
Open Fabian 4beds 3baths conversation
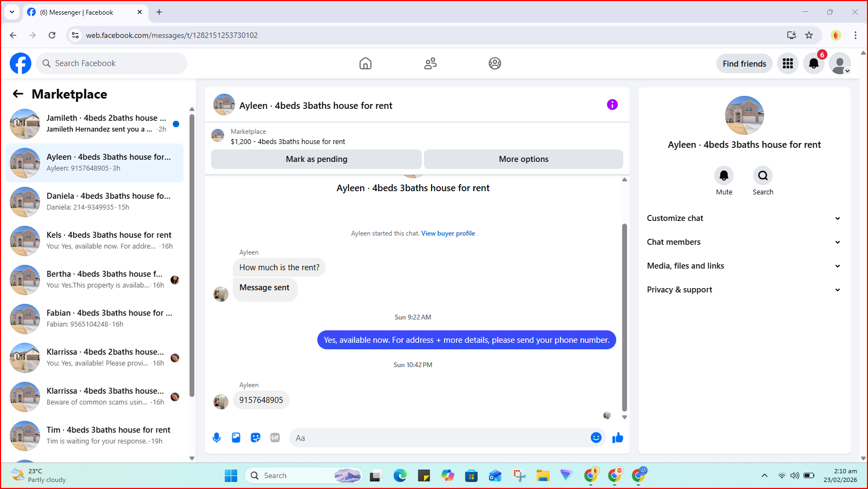tap(95, 319)
